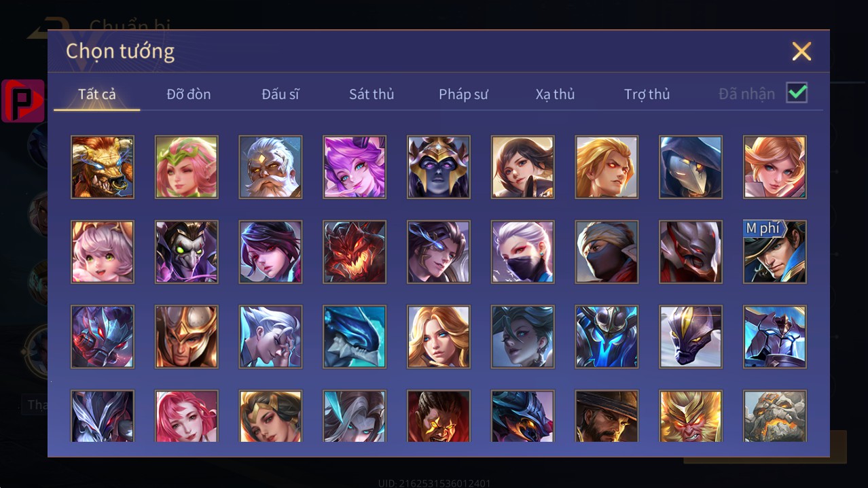
Task: Switch to the Trợ thủ tab
Action: point(647,94)
